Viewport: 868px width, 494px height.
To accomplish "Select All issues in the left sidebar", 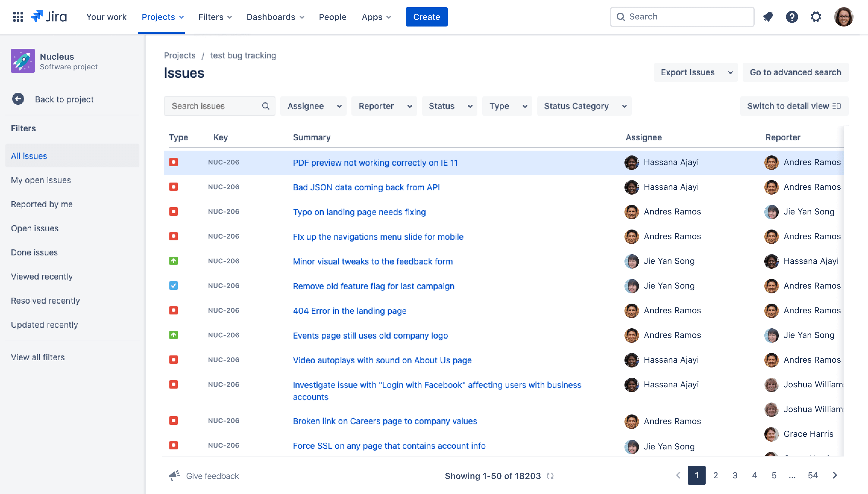I will [x=29, y=155].
